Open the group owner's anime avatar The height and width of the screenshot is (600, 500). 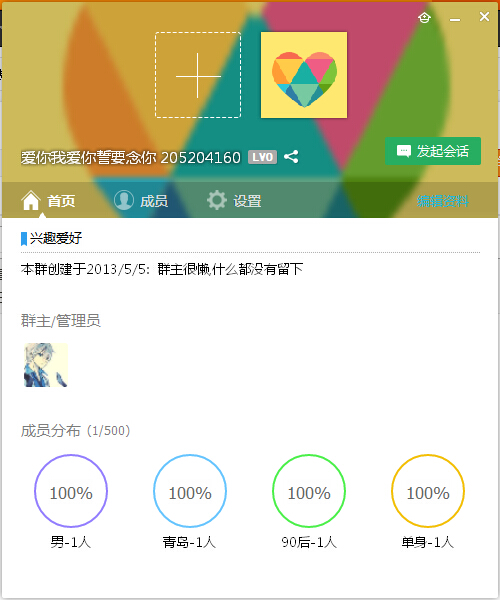(x=46, y=365)
